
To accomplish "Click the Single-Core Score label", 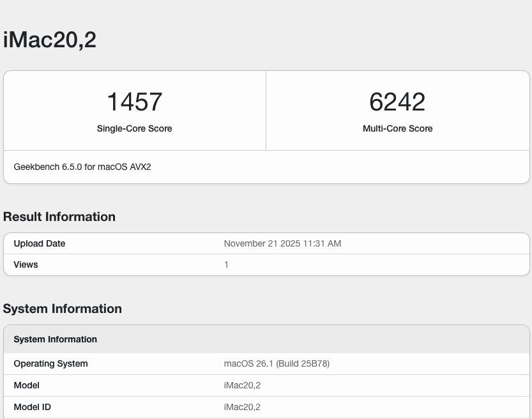I will (134, 128).
